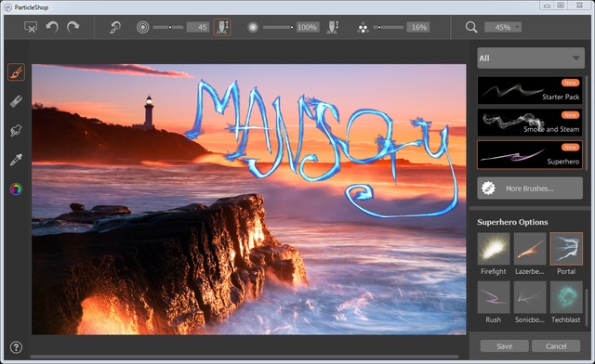The image size is (595, 364).
Task: Open the All brush category dropdown
Action: pyautogui.click(x=531, y=58)
